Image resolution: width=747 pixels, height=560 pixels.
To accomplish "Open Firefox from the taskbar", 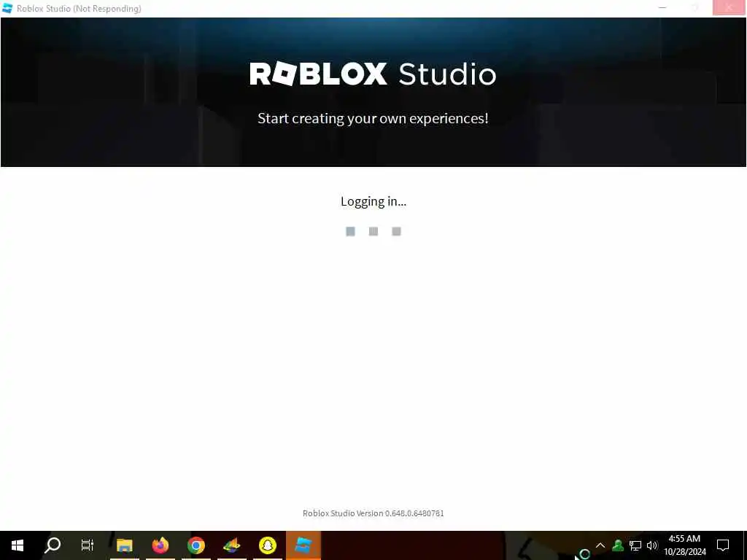I will coord(160,545).
